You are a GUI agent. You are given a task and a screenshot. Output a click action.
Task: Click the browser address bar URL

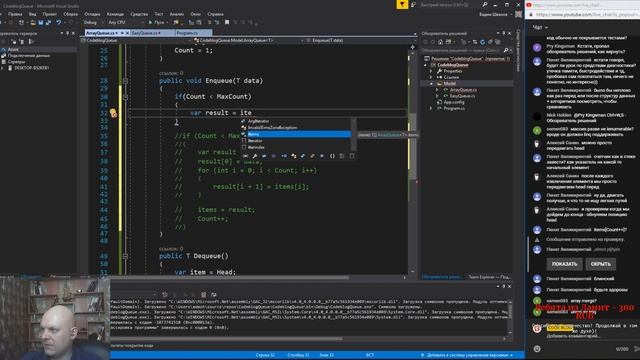point(586,14)
